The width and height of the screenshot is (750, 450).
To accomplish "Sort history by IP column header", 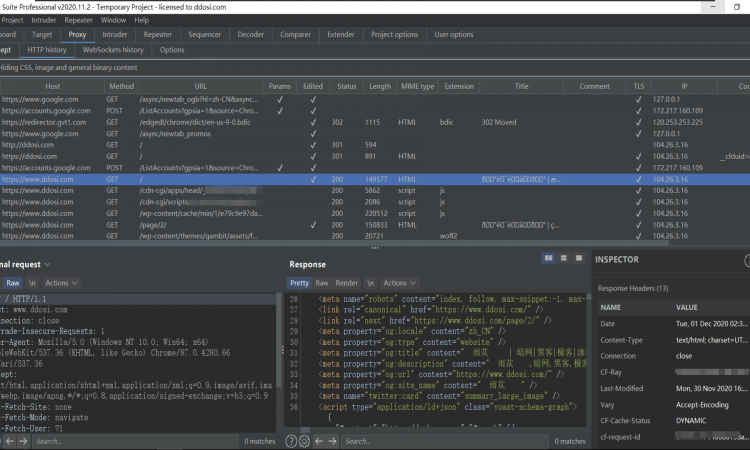I will pos(684,86).
